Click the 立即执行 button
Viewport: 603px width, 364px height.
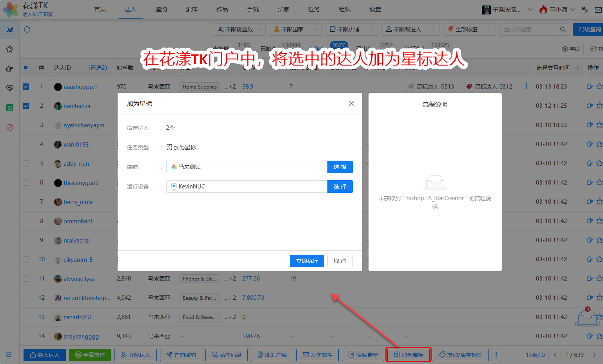click(307, 261)
